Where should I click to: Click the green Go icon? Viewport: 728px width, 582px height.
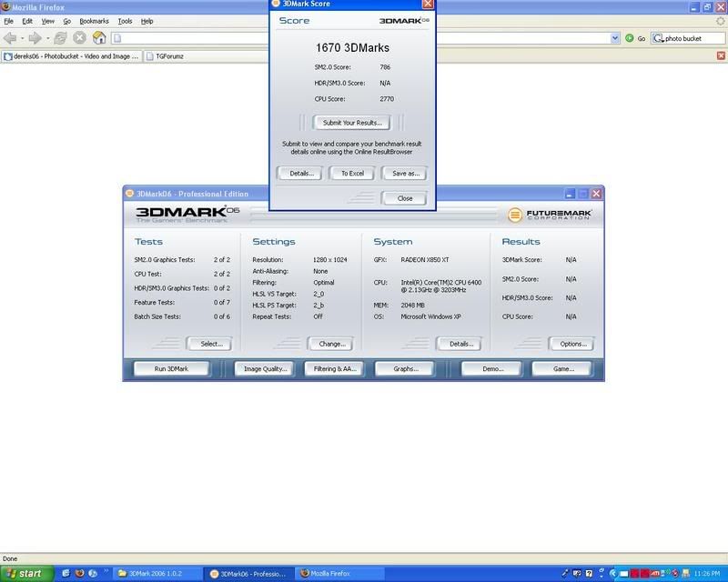[629, 38]
